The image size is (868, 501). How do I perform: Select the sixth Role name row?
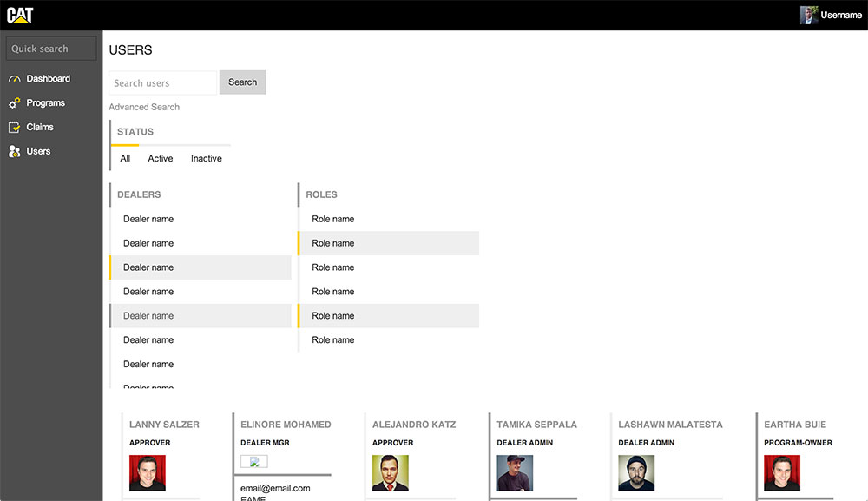coord(389,339)
